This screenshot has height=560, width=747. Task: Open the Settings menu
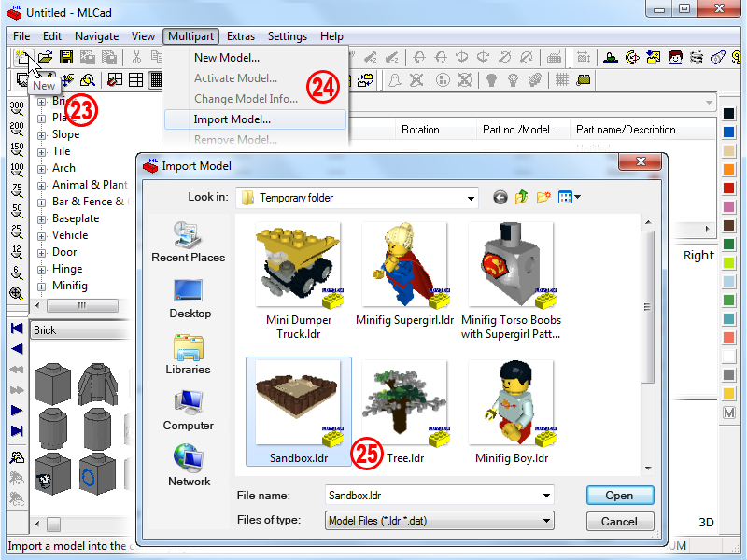point(288,36)
